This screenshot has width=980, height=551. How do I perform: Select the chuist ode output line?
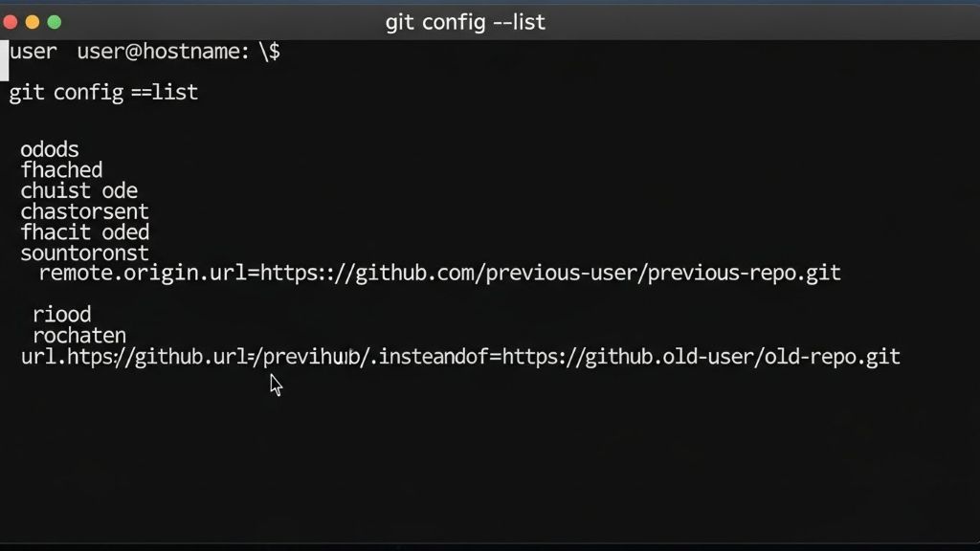point(78,190)
